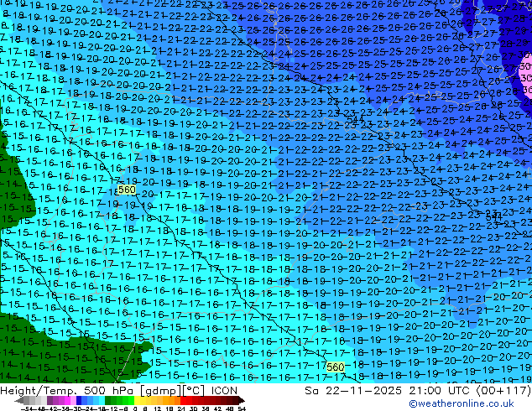Click the magenta swatch in the legend bar
The width and height of the screenshot is (532, 411).
coord(67,401)
